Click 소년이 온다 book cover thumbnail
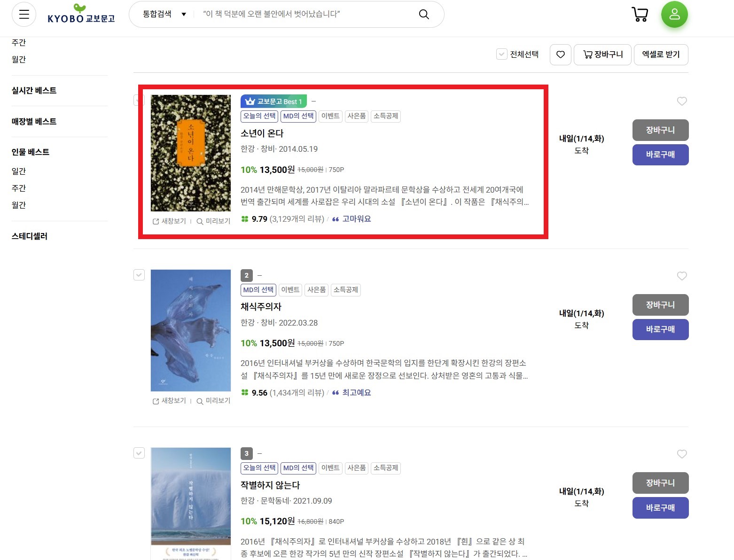 coord(191,153)
